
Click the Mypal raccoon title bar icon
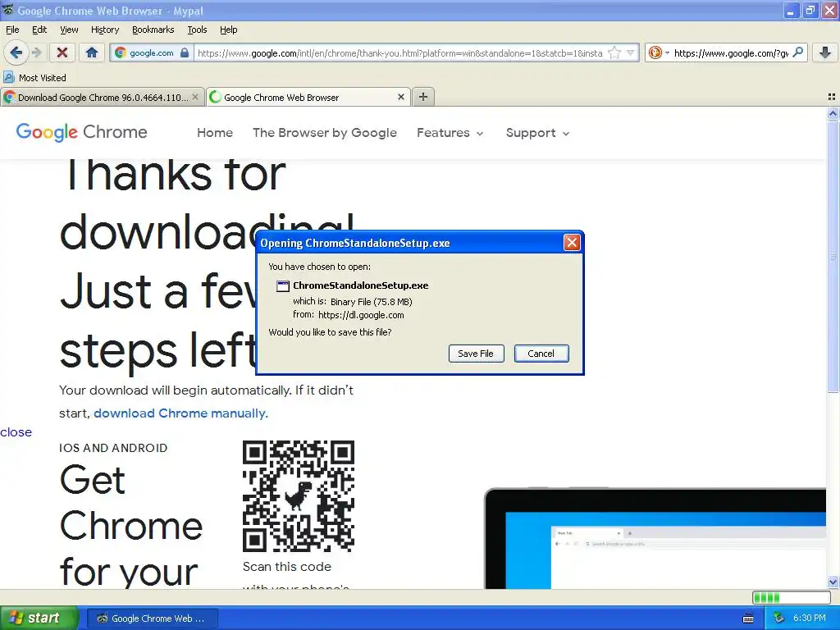point(8,10)
